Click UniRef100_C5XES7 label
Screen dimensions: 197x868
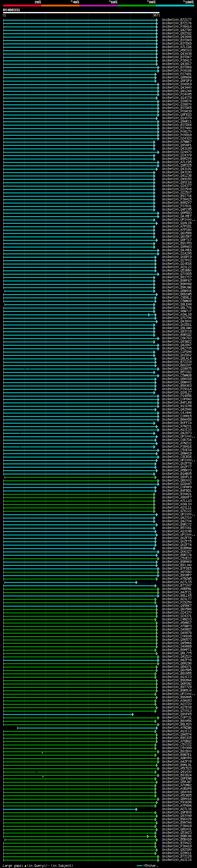pos(177,558)
